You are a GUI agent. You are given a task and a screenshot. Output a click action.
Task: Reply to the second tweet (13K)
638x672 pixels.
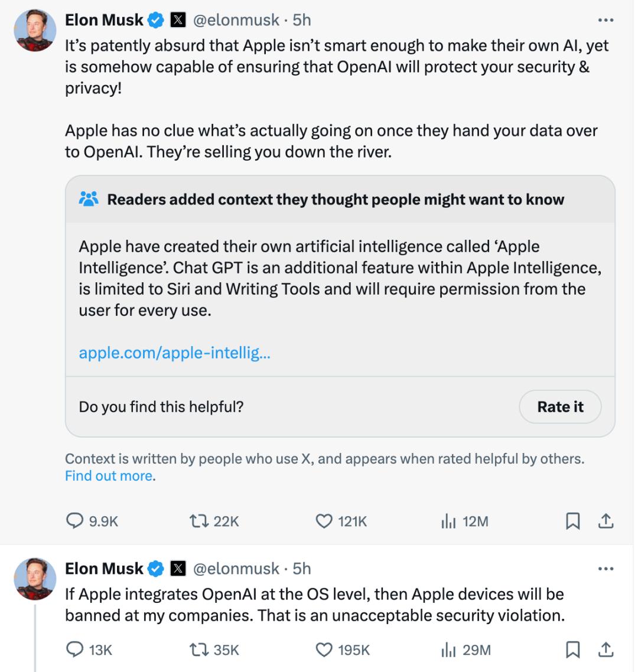point(74,650)
